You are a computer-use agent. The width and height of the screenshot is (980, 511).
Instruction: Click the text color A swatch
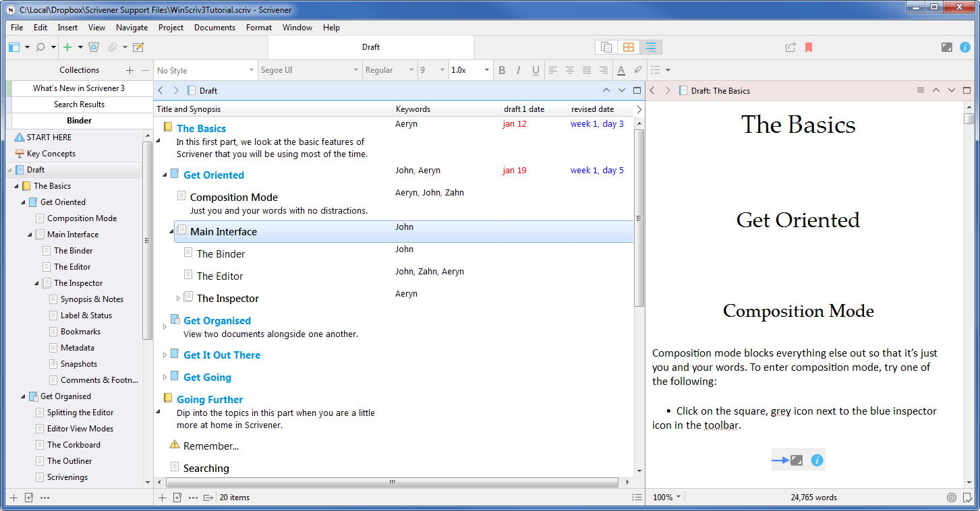(621, 70)
